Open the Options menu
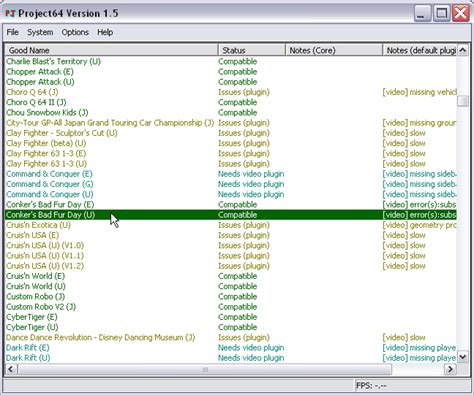The width and height of the screenshot is (474, 395). click(x=75, y=32)
